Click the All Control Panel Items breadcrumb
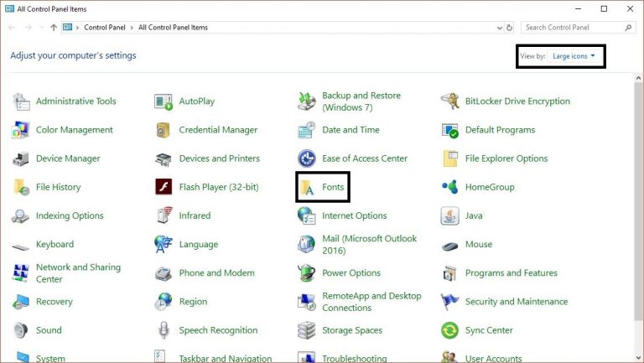 click(173, 28)
